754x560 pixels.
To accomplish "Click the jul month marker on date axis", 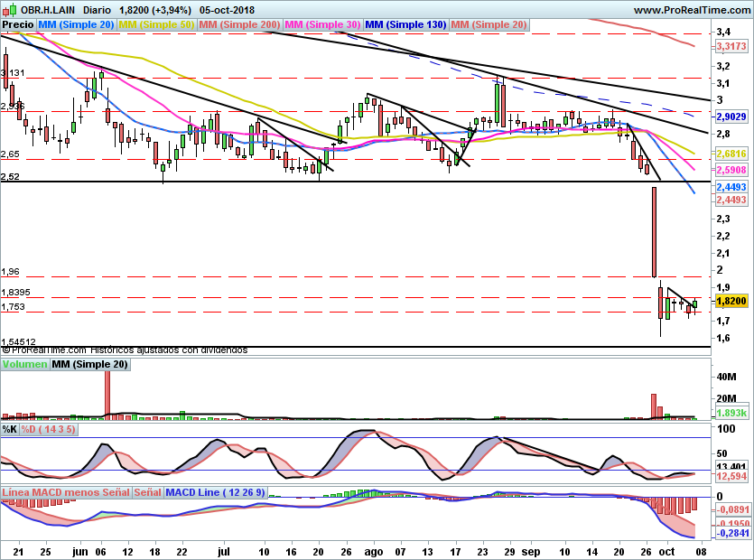I will (x=224, y=552).
